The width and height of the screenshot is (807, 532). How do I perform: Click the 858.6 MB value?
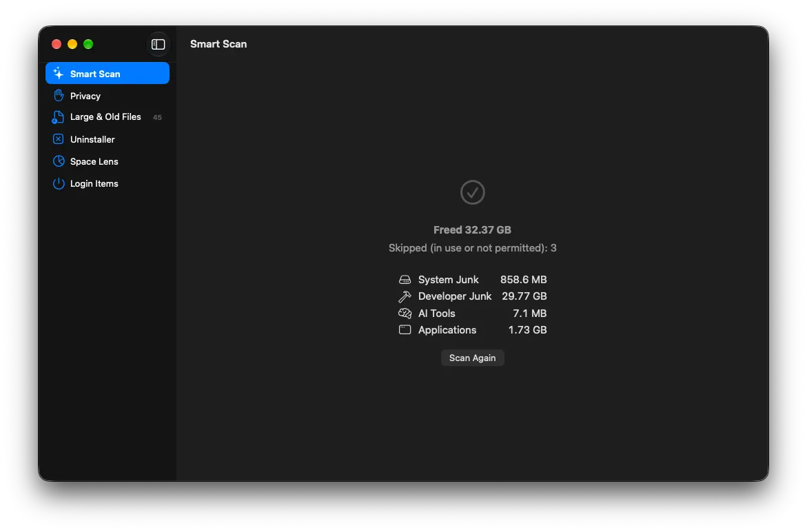pyautogui.click(x=524, y=279)
